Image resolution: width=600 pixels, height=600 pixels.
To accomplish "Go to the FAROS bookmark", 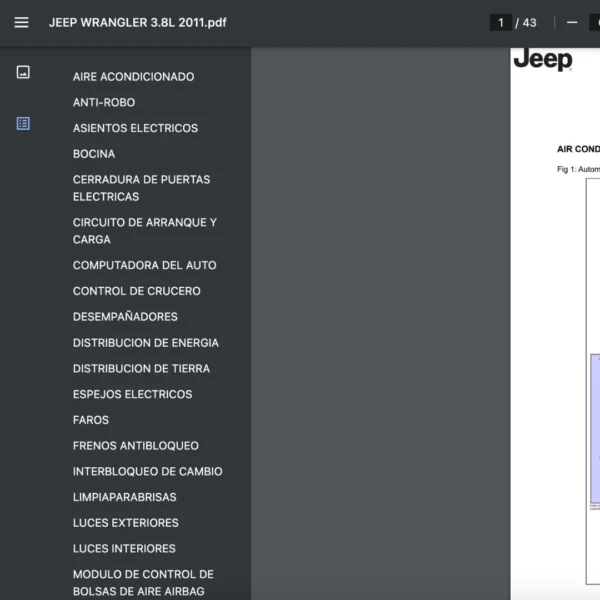I will [91, 421].
